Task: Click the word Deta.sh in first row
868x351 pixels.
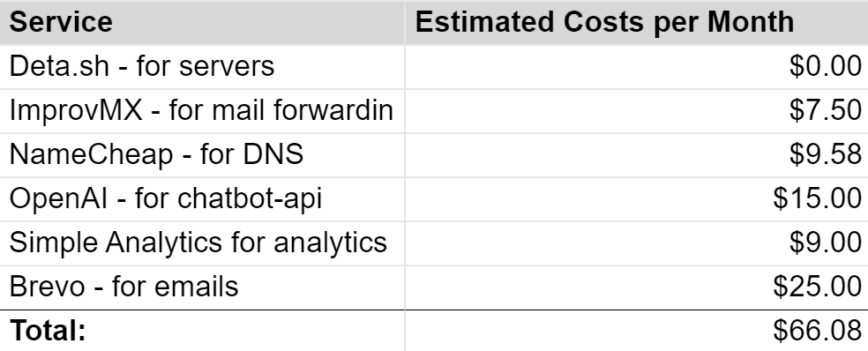Action: tap(59, 66)
